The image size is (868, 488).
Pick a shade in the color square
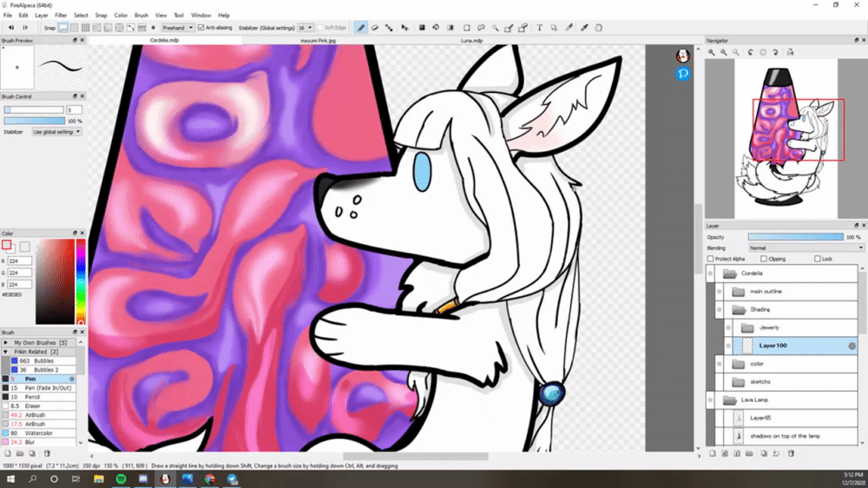coord(55,281)
